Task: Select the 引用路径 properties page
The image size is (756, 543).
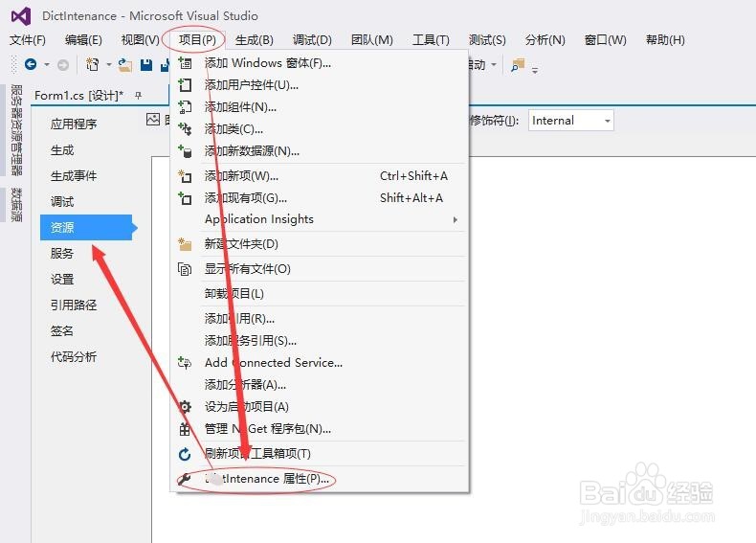Action: click(x=74, y=305)
